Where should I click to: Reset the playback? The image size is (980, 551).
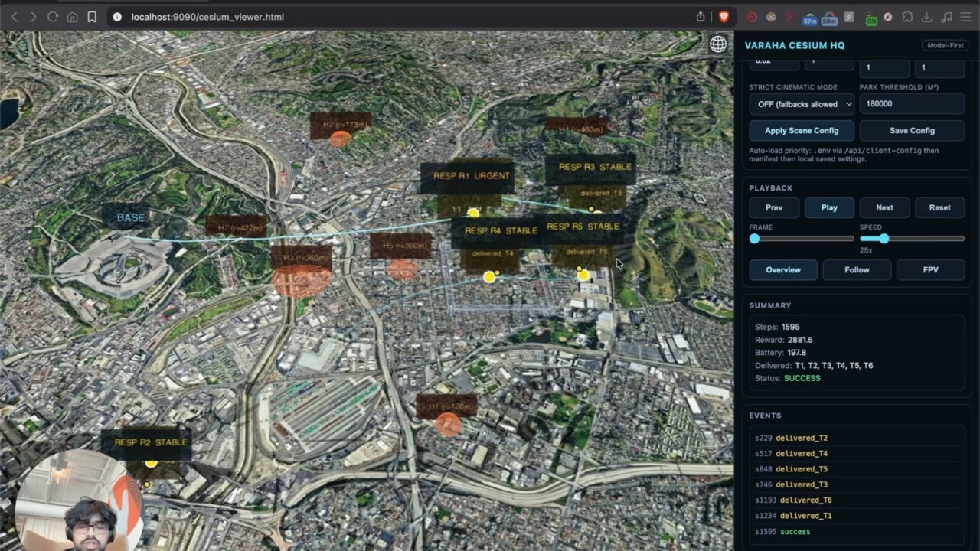pyautogui.click(x=939, y=207)
